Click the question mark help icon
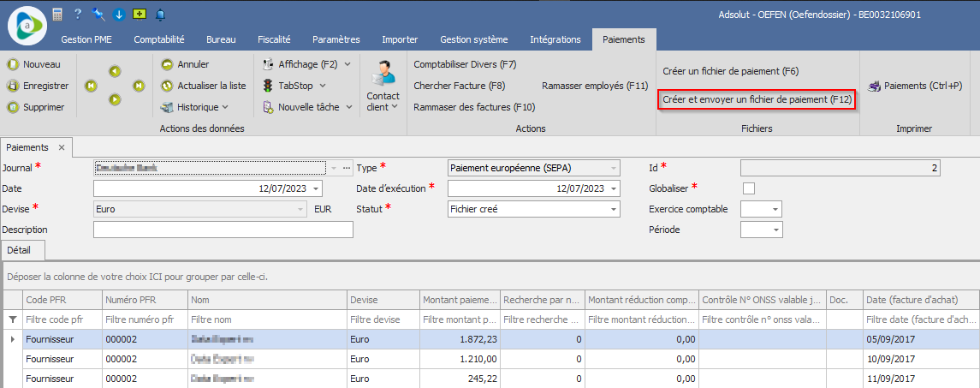The image size is (980, 388). pyautogui.click(x=78, y=14)
